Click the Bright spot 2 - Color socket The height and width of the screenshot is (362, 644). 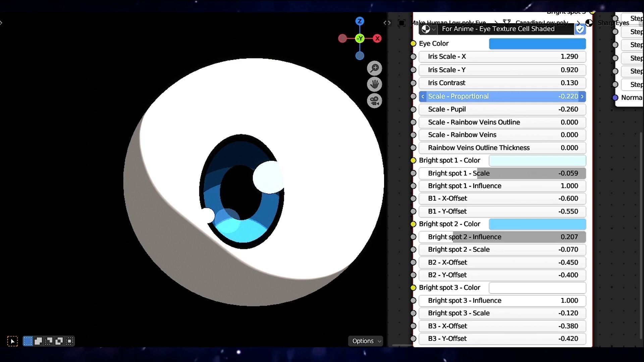(413, 224)
